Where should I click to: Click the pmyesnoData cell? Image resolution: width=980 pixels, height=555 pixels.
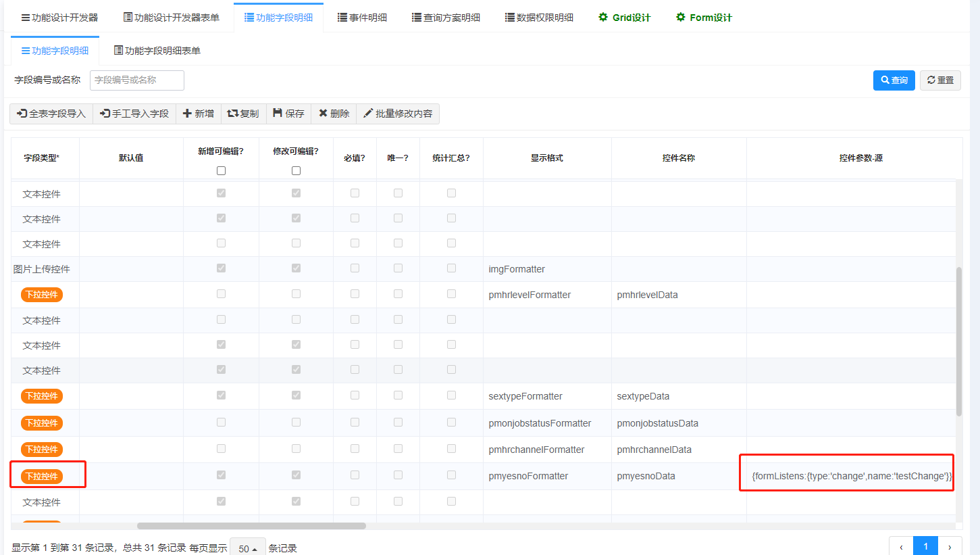click(x=679, y=476)
